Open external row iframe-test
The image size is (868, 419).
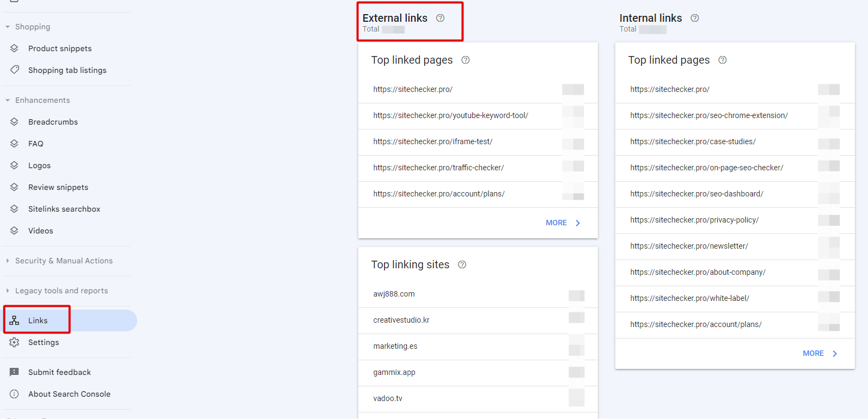coord(478,142)
